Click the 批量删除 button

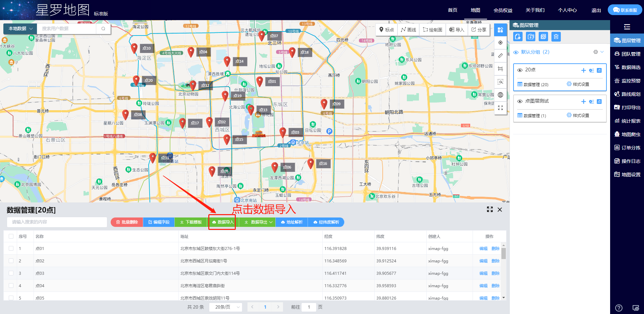127,222
